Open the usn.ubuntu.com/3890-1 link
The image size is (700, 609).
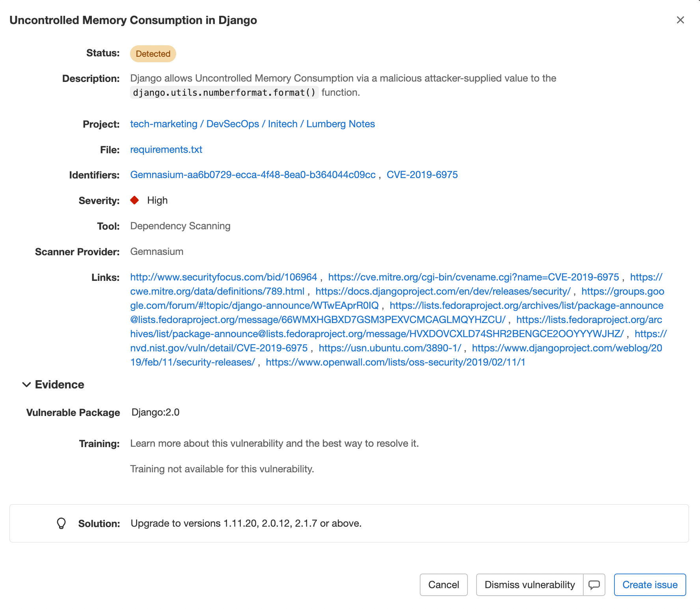click(389, 348)
